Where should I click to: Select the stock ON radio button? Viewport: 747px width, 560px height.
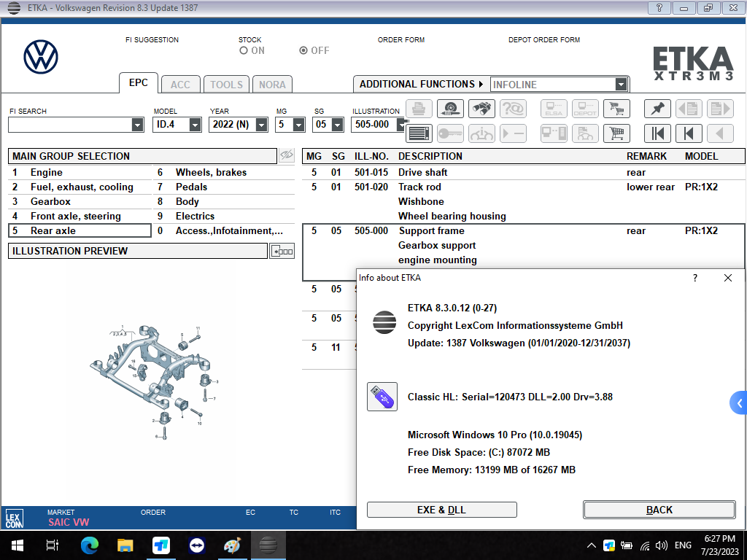pyautogui.click(x=244, y=51)
